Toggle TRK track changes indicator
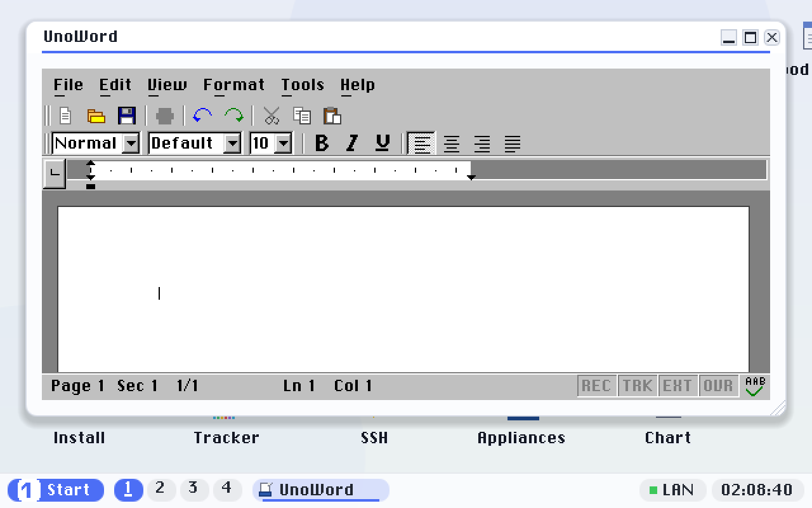Screen dimensions: 812x508 coord(638,386)
